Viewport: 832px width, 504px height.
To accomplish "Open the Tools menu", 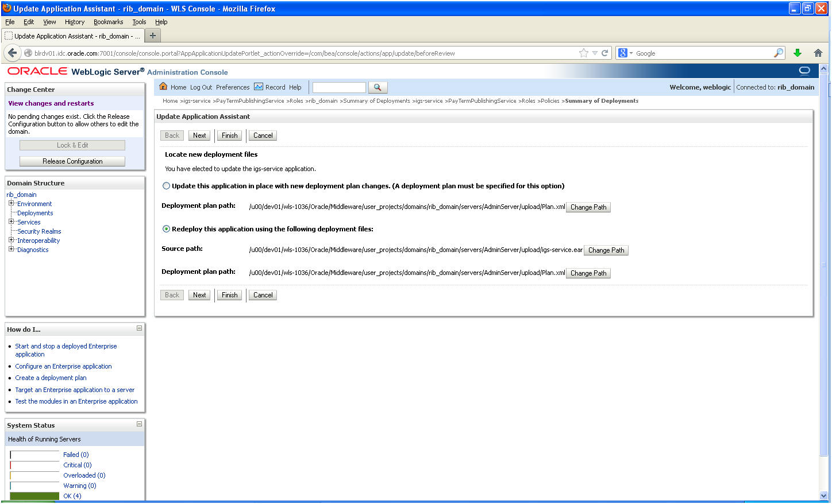I will pyautogui.click(x=139, y=22).
